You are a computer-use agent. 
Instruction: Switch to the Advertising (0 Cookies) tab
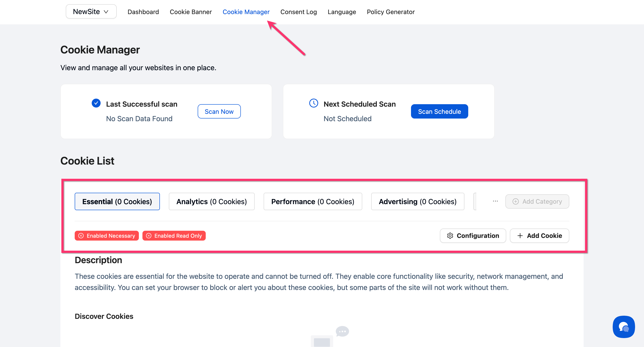point(417,201)
